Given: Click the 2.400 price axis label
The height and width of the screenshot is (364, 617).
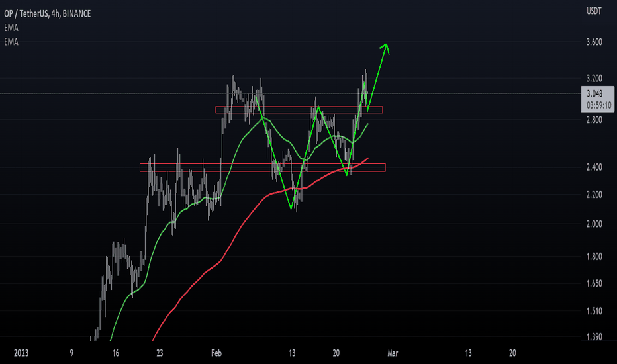Looking at the screenshot, I should coord(594,167).
